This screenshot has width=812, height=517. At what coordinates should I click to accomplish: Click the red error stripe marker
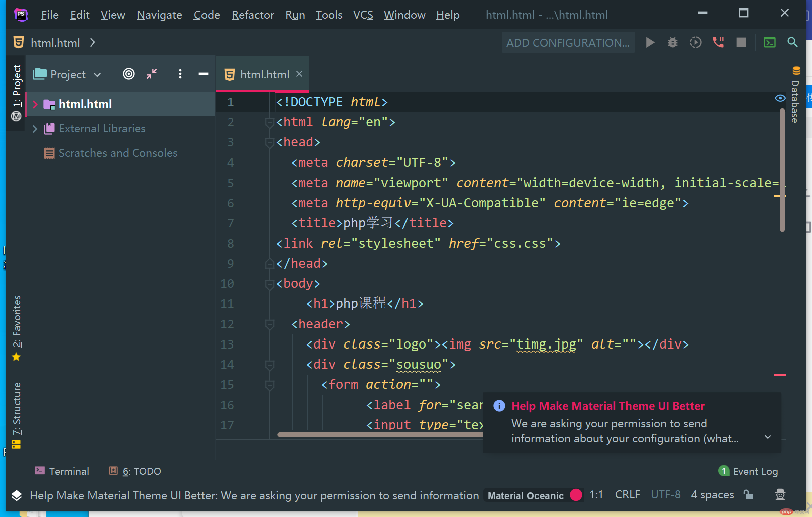780,375
